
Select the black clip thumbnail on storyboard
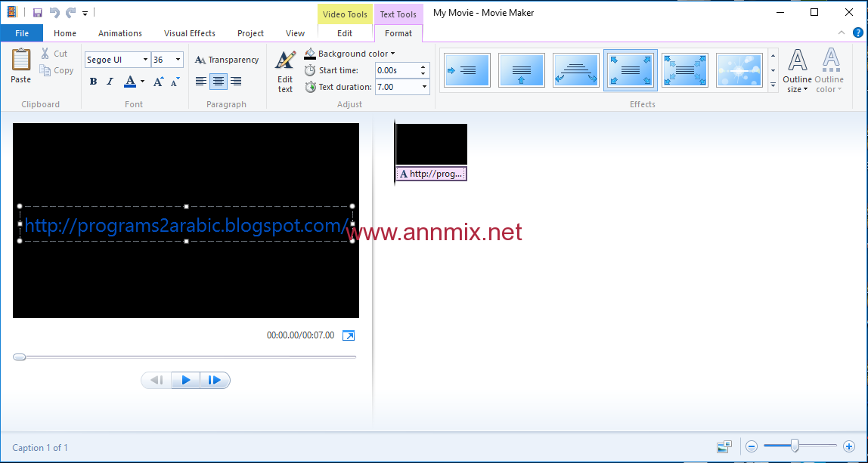tap(432, 144)
